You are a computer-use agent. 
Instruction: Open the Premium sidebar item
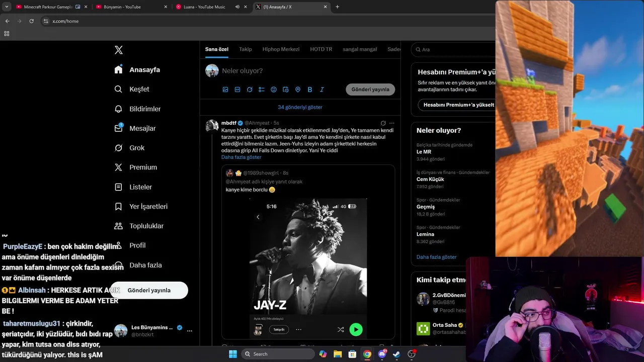(135, 167)
